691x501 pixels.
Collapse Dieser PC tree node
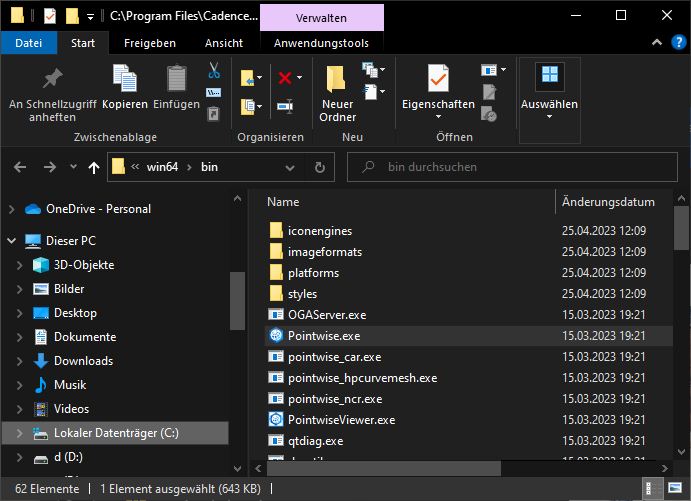click(x=12, y=241)
